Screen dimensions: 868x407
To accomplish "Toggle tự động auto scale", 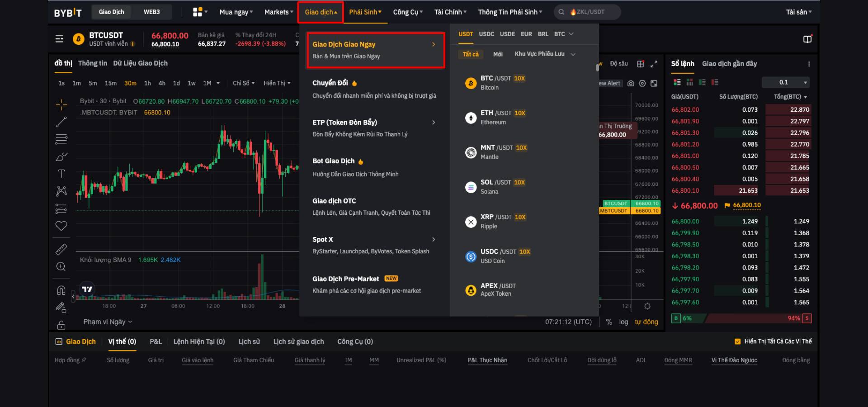I will pyautogui.click(x=646, y=322).
